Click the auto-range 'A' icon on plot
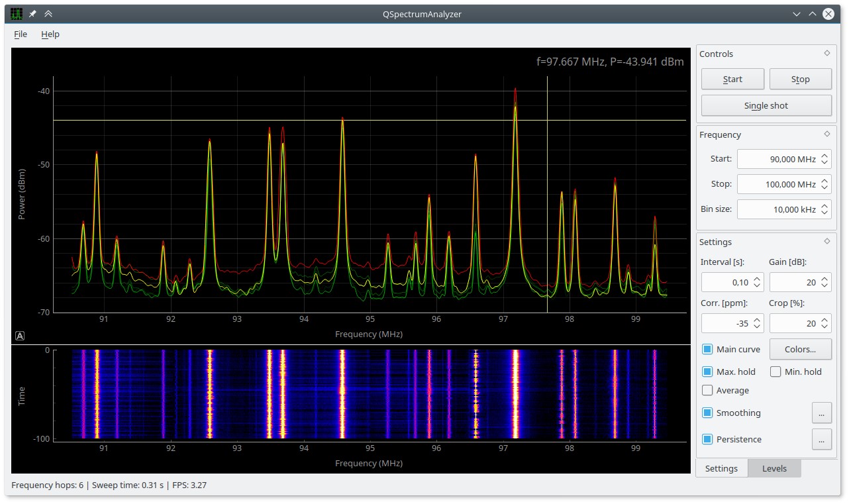 (x=20, y=336)
